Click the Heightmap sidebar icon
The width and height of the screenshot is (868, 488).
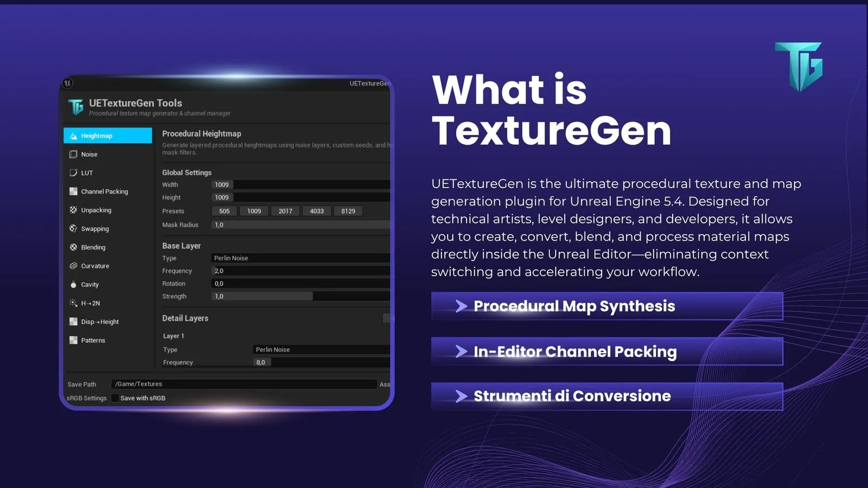(x=73, y=136)
